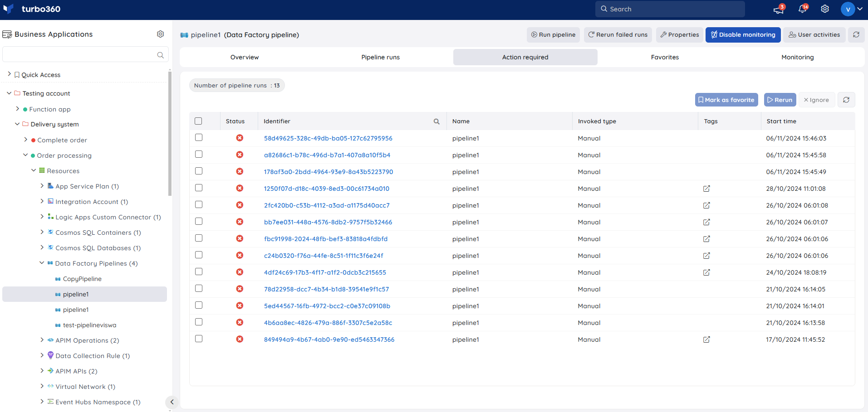Image resolution: width=868 pixels, height=412 pixels.
Task: Expand App Service Plan (1)
Action: (42, 186)
